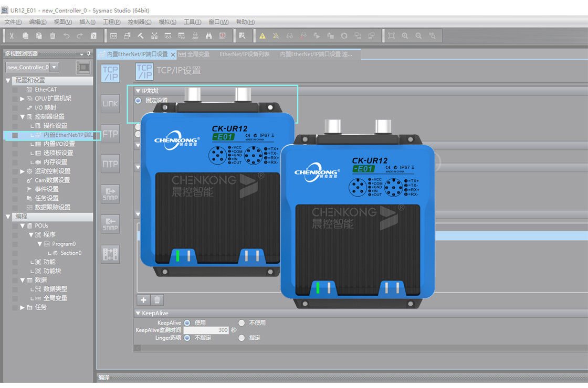This screenshot has height=388, width=588.
Task: Click the Undo arrow toolbar icon
Action: pos(66,36)
